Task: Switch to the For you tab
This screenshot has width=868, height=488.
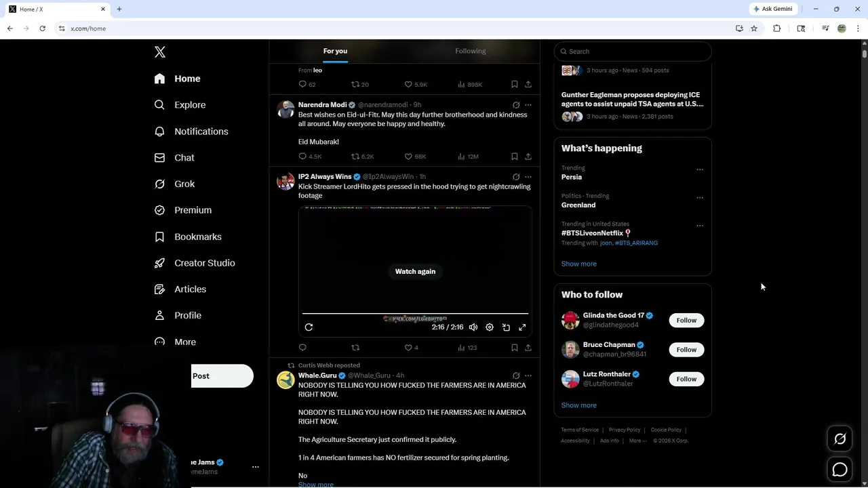Action: point(335,51)
